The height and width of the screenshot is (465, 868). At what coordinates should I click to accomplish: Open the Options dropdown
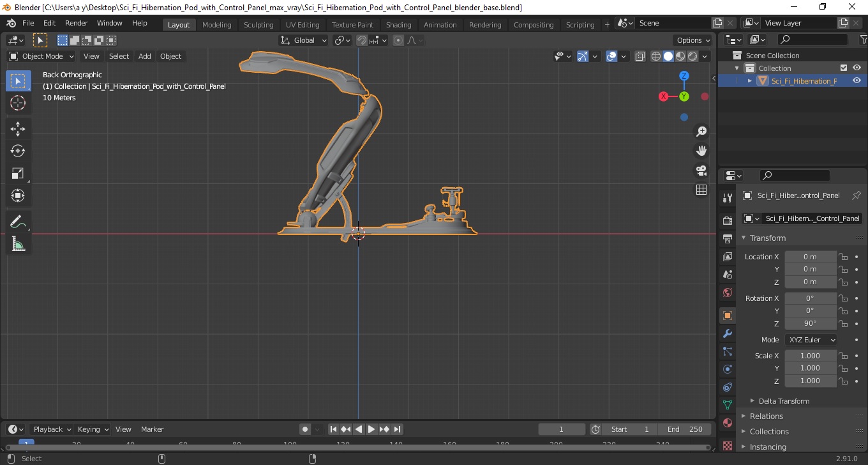(x=694, y=40)
